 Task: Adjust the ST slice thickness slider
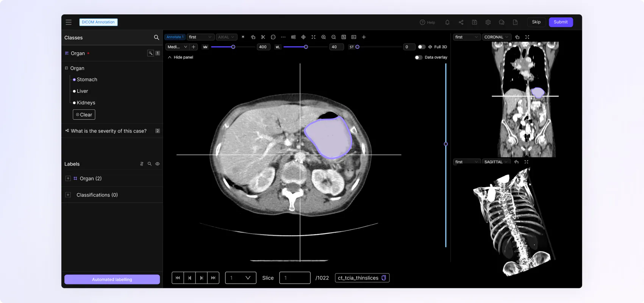click(357, 47)
